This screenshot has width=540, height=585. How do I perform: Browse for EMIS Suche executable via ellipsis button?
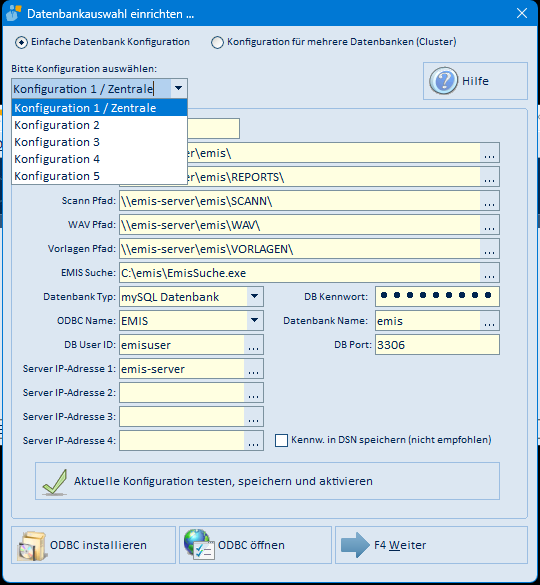pos(489,273)
